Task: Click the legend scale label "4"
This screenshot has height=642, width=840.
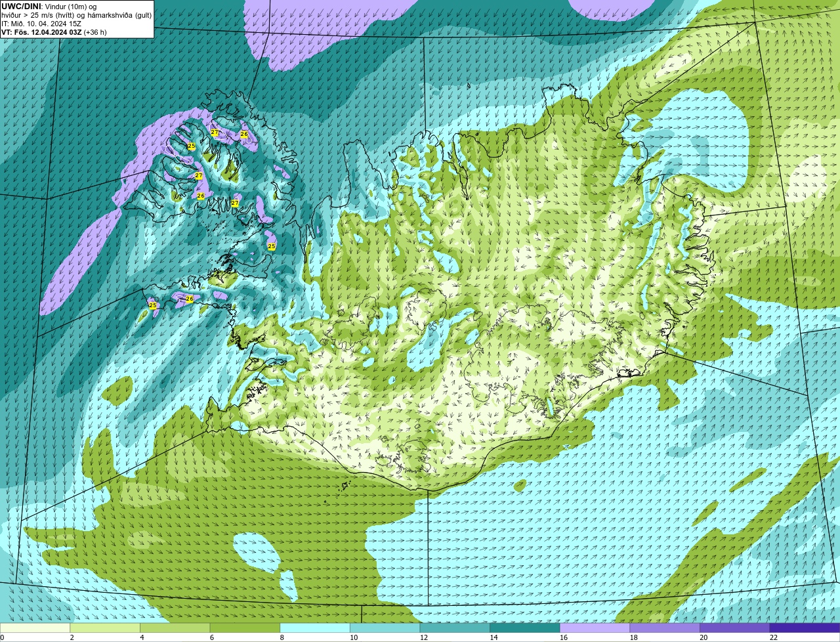Action: click(x=141, y=637)
